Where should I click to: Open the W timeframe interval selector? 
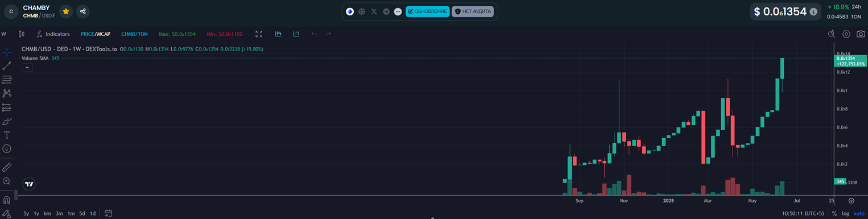point(4,34)
